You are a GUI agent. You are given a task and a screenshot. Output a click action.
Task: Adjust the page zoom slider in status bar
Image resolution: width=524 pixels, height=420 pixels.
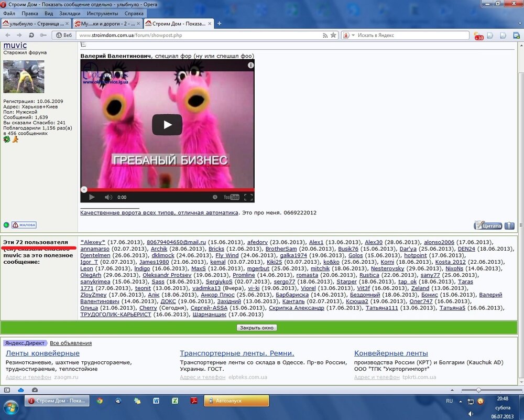point(478,390)
